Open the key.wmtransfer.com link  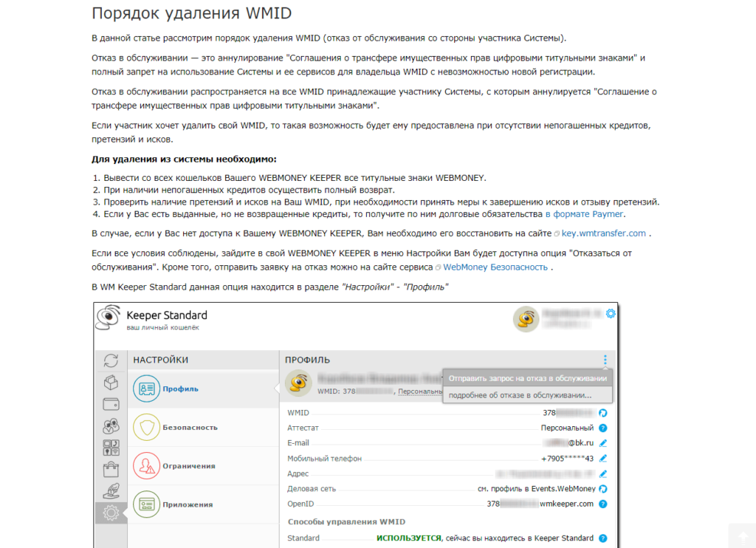pos(603,233)
